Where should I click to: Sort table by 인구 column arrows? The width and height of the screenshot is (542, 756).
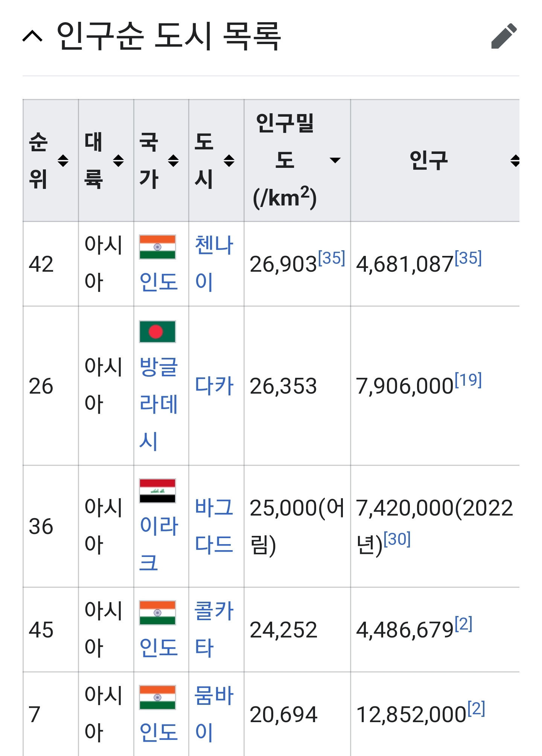[x=515, y=161]
